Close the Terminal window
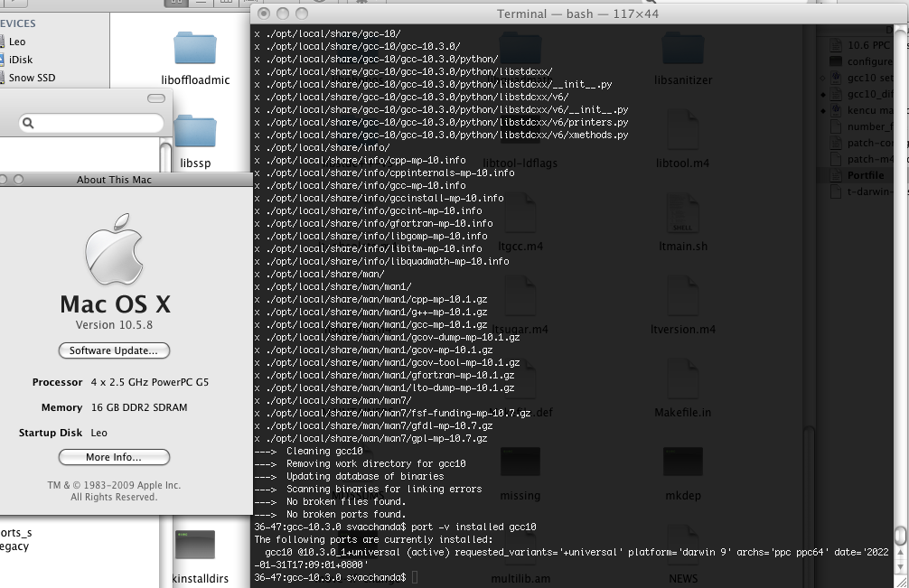This screenshot has width=909, height=588. coord(264,14)
